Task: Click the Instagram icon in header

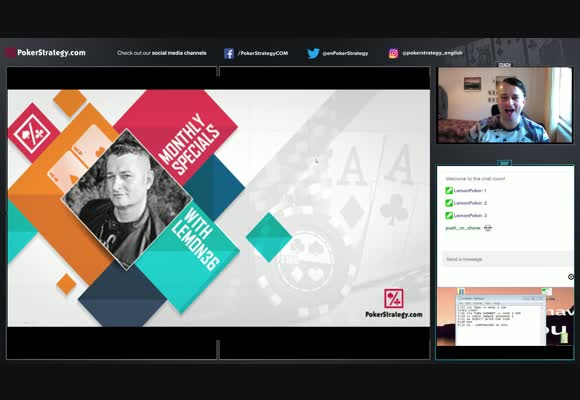Action: tap(394, 53)
